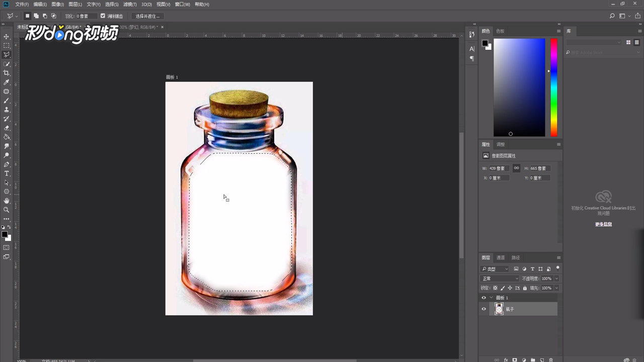Open opacity 不透明度 slider dropdown arrow
This screenshot has height=362, width=644.
tap(556, 279)
